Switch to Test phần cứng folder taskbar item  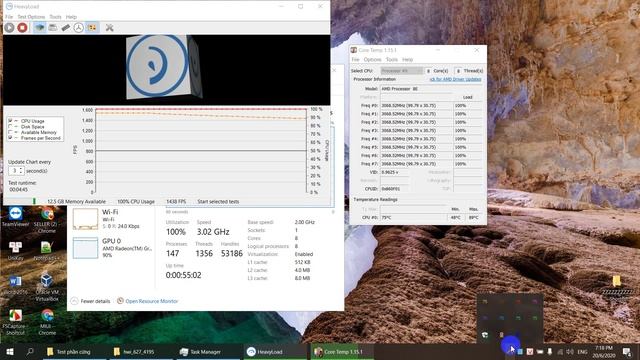[x=73, y=352]
